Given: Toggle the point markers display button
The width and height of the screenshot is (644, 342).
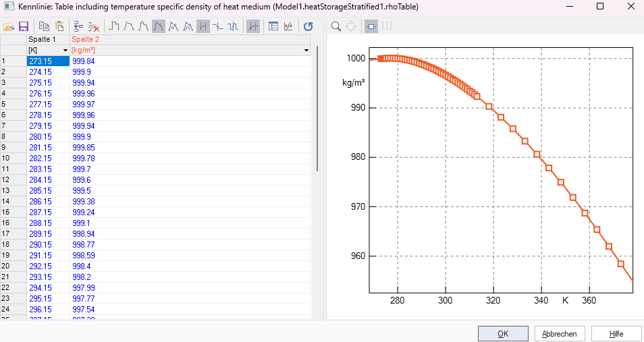Looking at the screenshot, I should (371, 27).
